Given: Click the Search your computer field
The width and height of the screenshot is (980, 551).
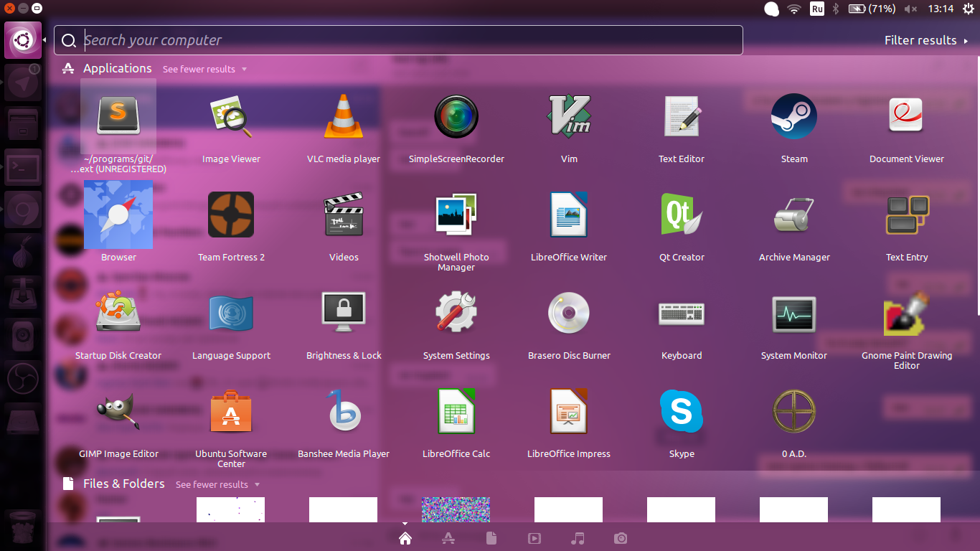Looking at the screenshot, I should [398, 40].
